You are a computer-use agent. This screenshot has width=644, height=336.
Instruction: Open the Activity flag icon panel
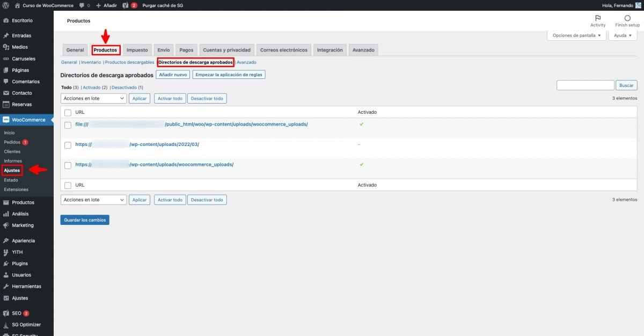598,19
